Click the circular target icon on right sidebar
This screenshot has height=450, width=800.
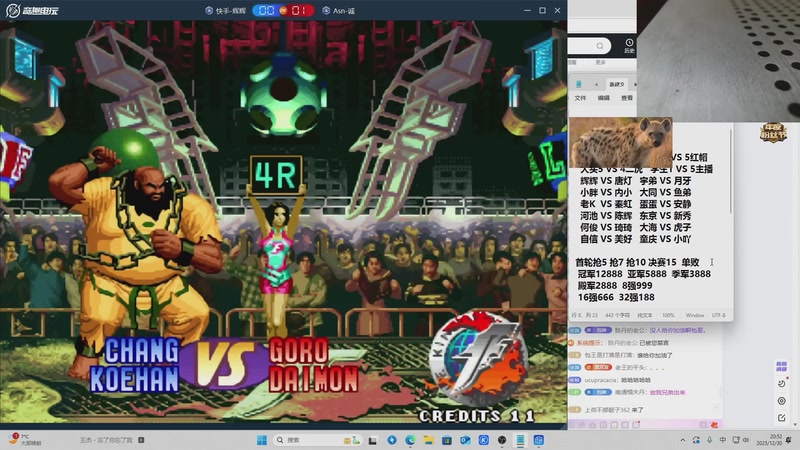(781, 401)
